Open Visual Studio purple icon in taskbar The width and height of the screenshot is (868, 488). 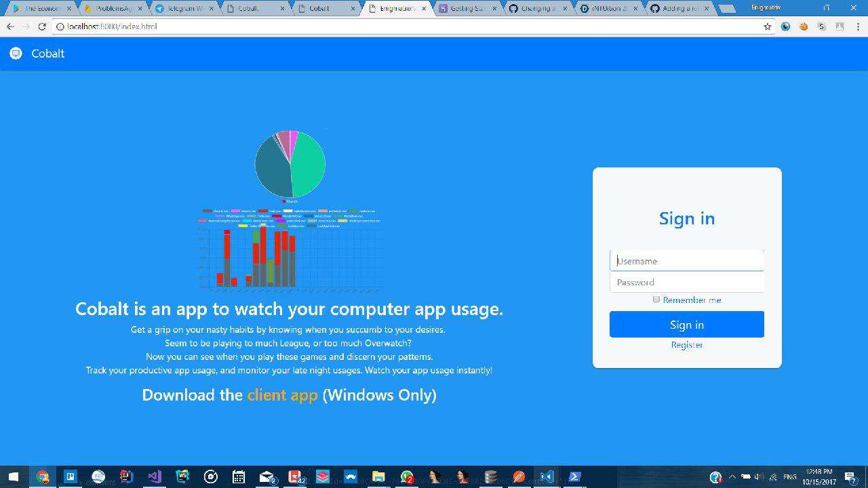click(154, 477)
